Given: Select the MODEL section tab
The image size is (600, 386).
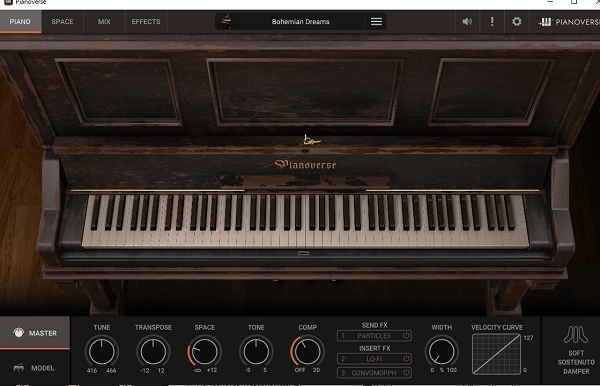Looking at the screenshot, I should pos(35,368).
